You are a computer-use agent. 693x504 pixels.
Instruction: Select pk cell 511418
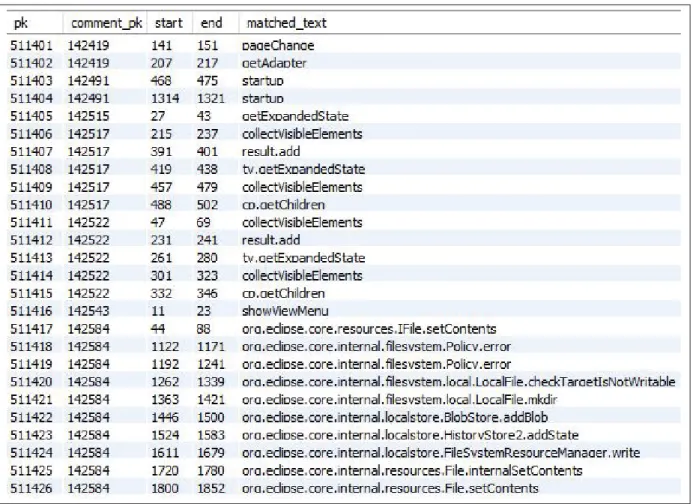pyautogui.click(x=31, y=347)
